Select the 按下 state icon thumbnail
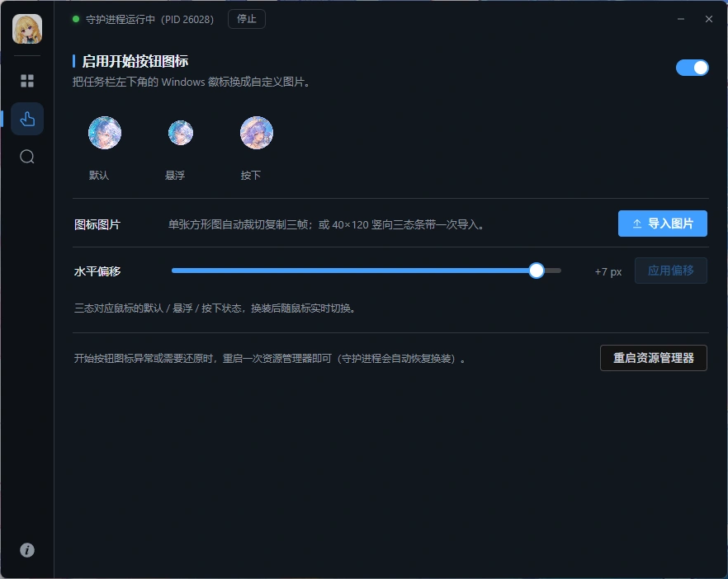The height and width of the screenshot is (579, 728). (257, 133)
